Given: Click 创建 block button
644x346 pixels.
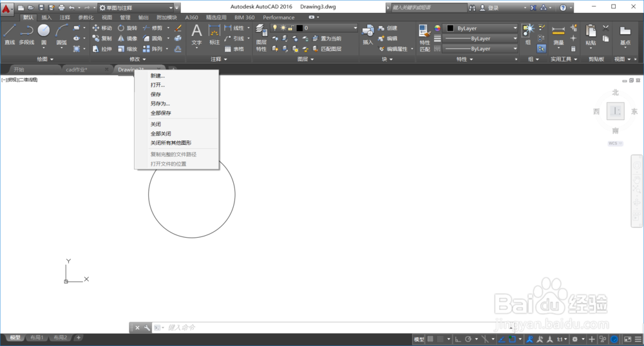Looking at the screenshot, I should coord(388,28).
